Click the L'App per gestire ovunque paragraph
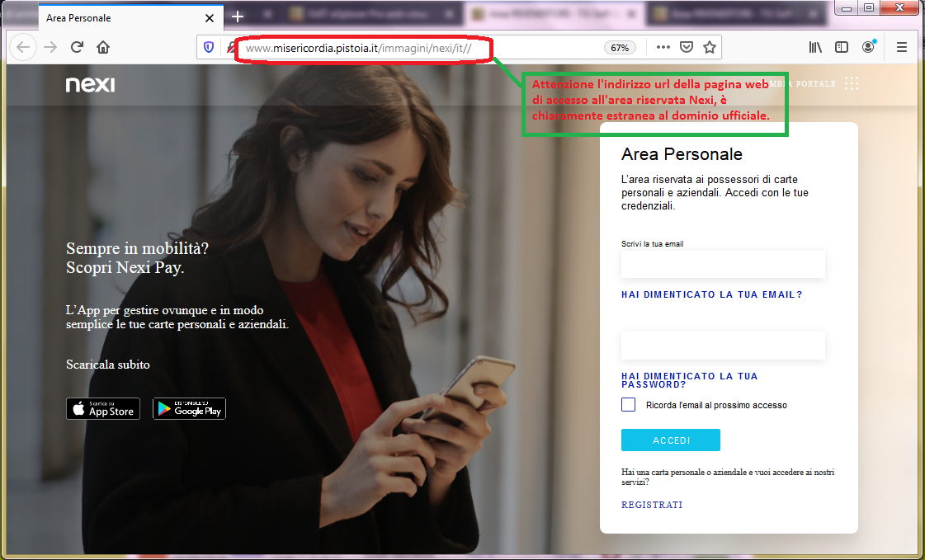925x560 pixels. tap(177, 318)
